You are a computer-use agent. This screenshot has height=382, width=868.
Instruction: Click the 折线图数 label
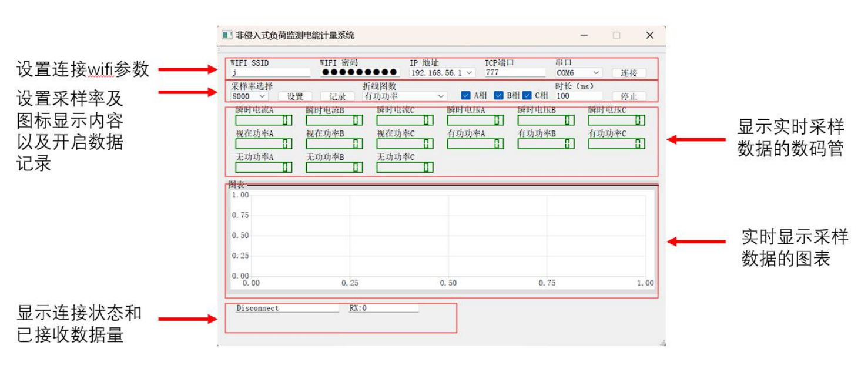coord(379,86)
